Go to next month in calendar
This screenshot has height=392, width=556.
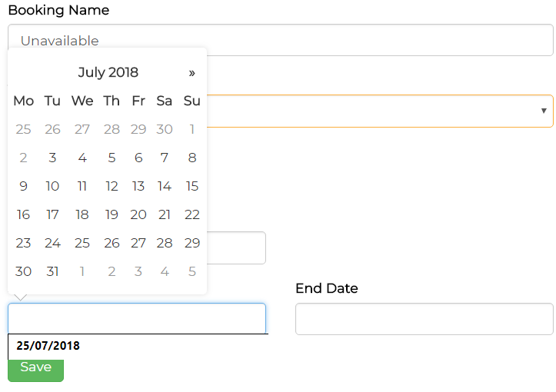coord(191,73)
